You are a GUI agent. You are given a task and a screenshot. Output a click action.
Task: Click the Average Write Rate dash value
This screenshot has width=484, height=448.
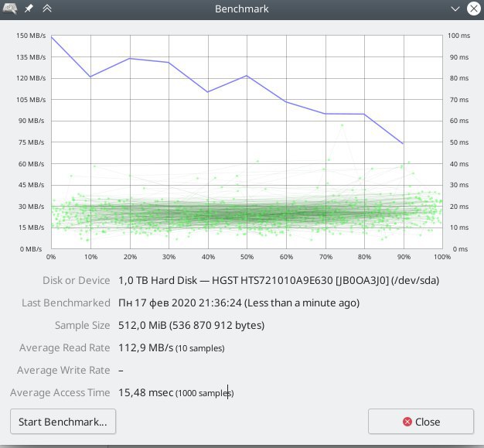pyautogui.click(x=121, y=370)
